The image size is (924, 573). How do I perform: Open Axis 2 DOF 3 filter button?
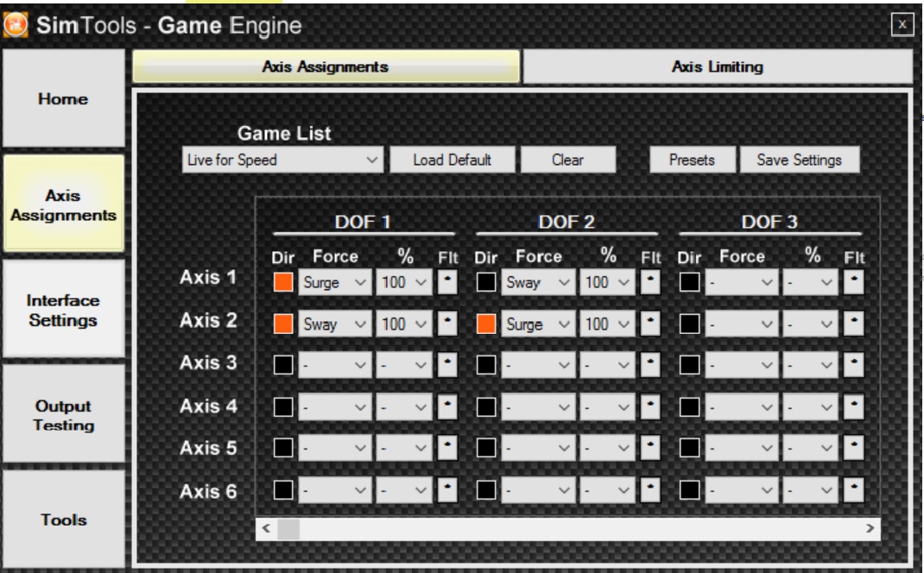853,324
